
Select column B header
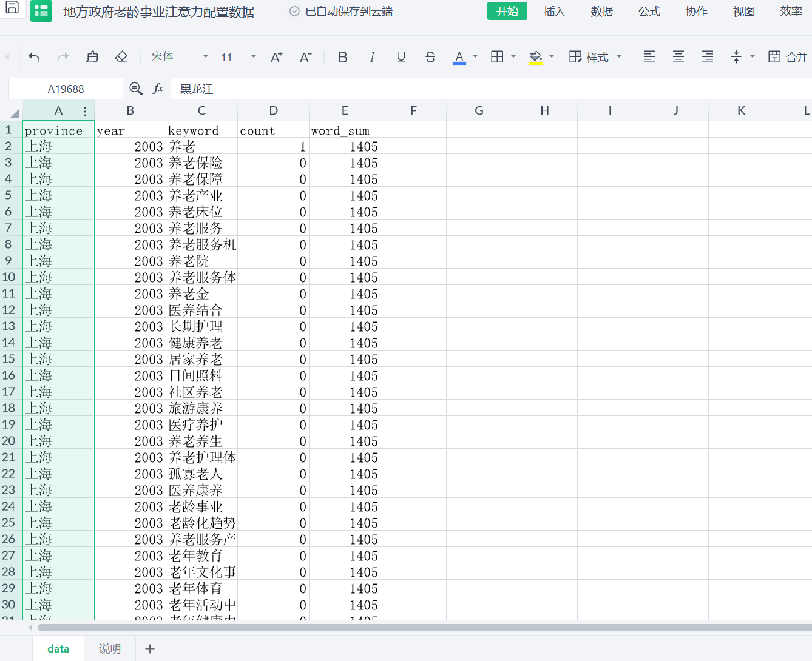point(130,110)
